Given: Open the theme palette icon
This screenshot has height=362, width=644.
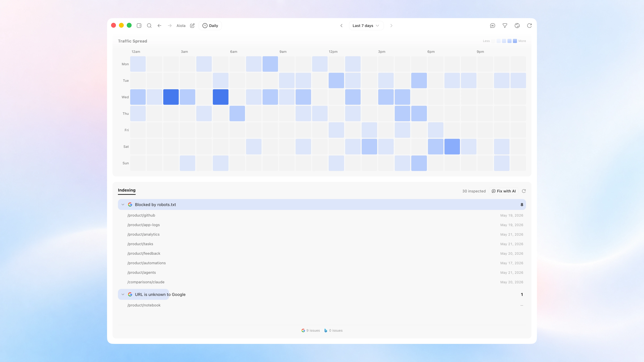Looking at the screenshot, I should point(517,25).
